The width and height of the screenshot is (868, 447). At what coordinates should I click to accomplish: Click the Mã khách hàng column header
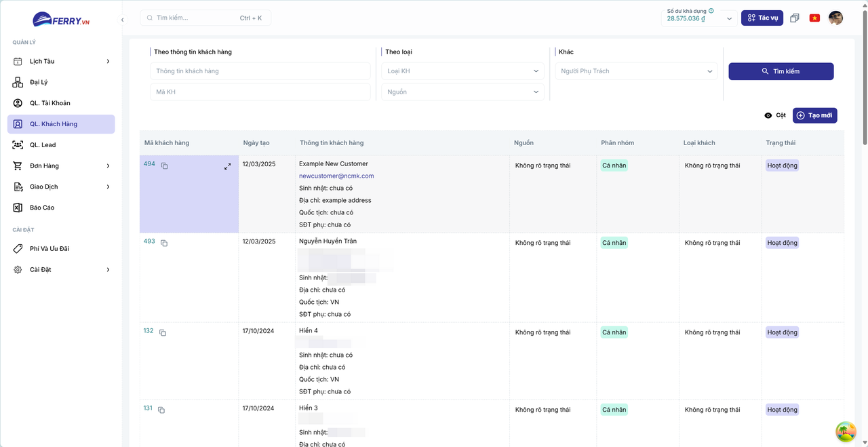[167, 143]
